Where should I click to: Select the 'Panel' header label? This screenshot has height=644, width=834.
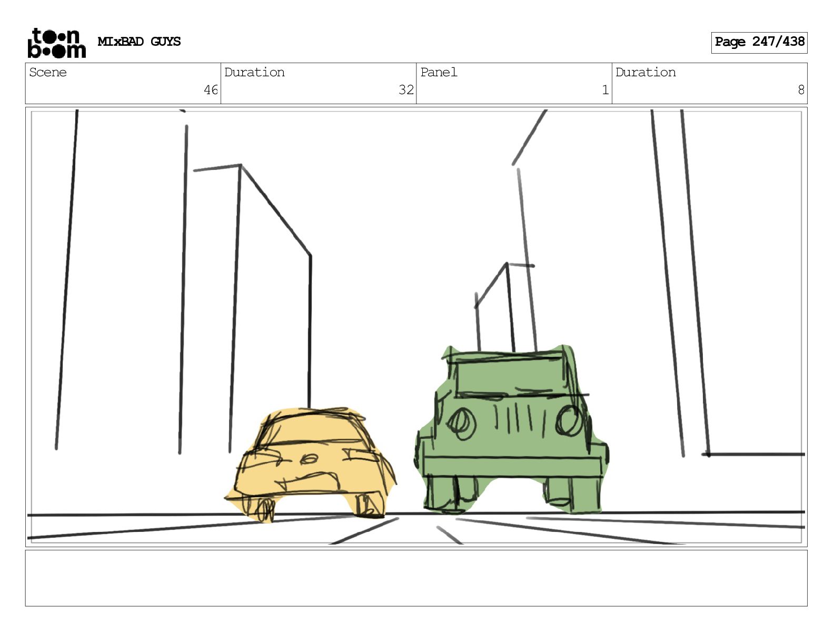coord(439,73)
